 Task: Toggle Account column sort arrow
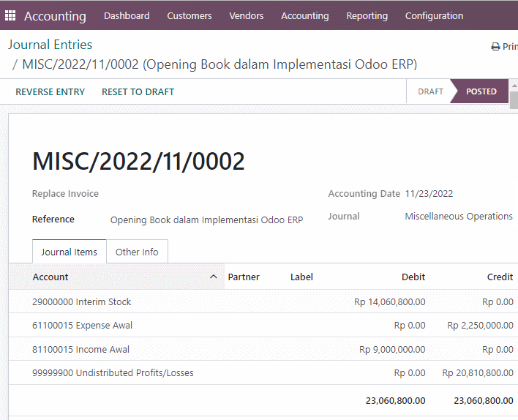click(x=214, y=277)
